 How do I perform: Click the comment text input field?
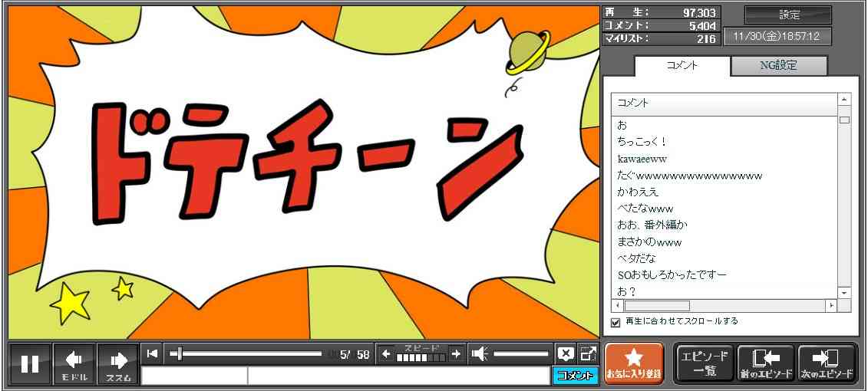[398, 376]
